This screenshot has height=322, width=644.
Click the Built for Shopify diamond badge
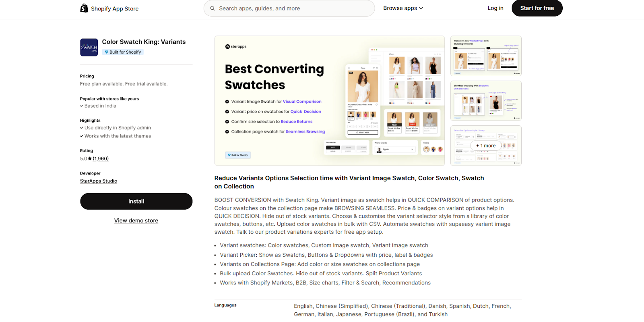click(123, 52)
